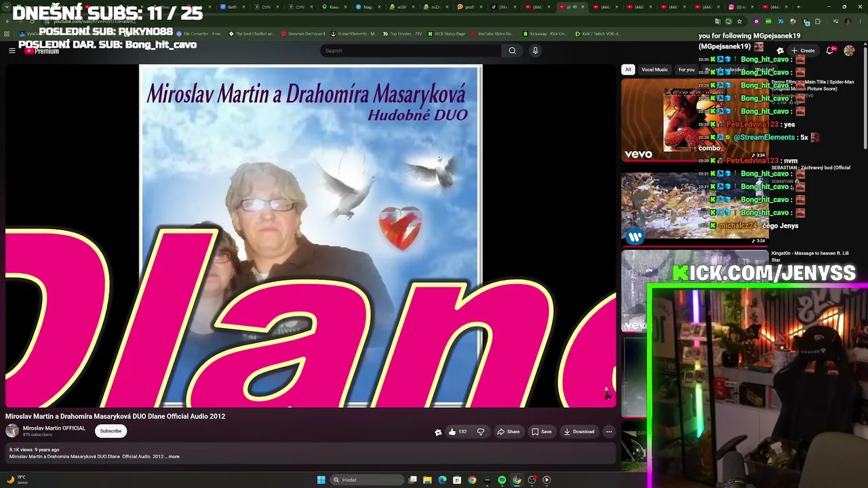Open the 7TV extension icon in Chrome toolbar
This screenshot has width=868, height=488.
click(x=781, y=21)
